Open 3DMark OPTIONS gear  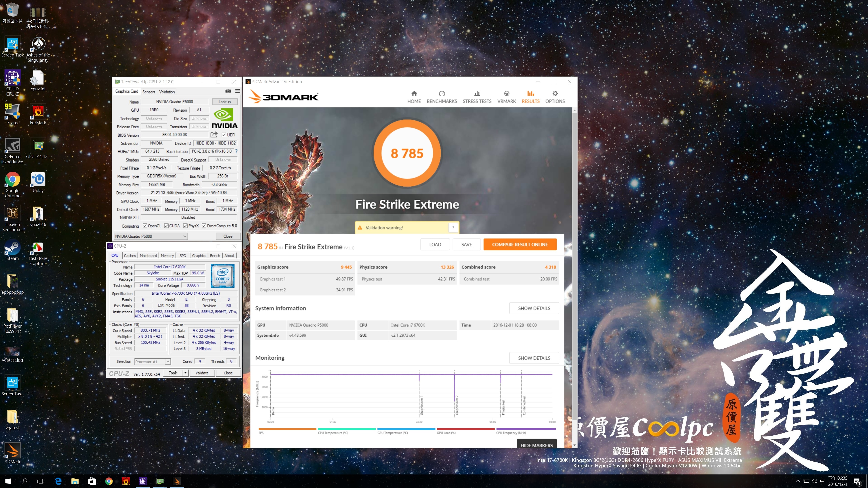(x=555, y=97)
